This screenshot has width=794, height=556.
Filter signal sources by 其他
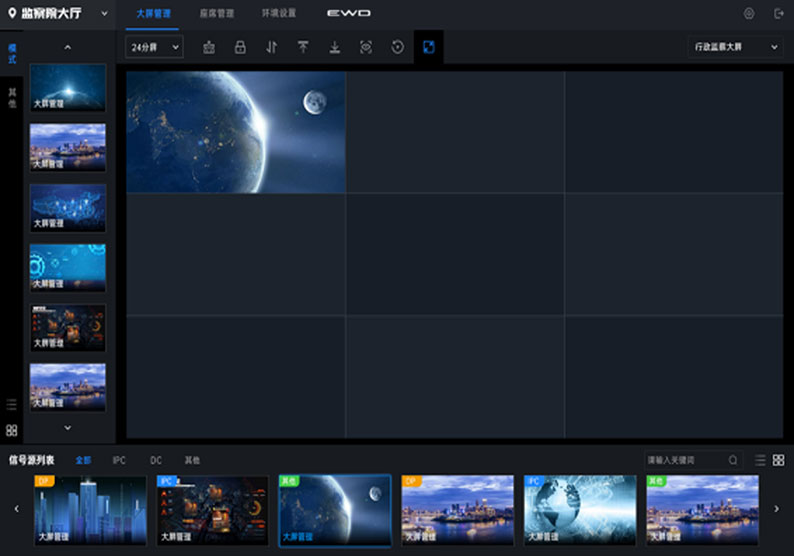(192, 460)
